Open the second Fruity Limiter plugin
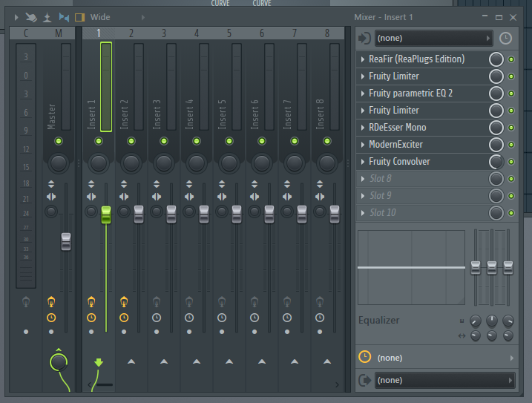The image size is (532, 403). coord(394,111)
